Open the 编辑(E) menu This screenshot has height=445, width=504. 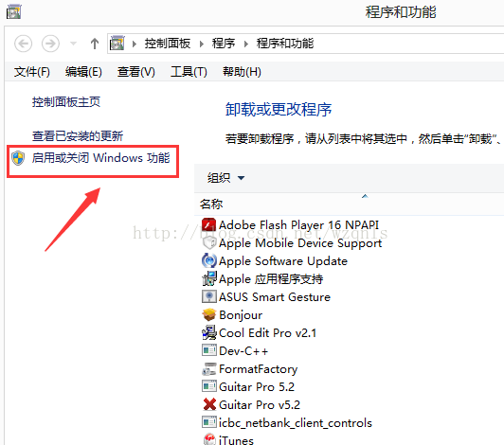[83, 72]
